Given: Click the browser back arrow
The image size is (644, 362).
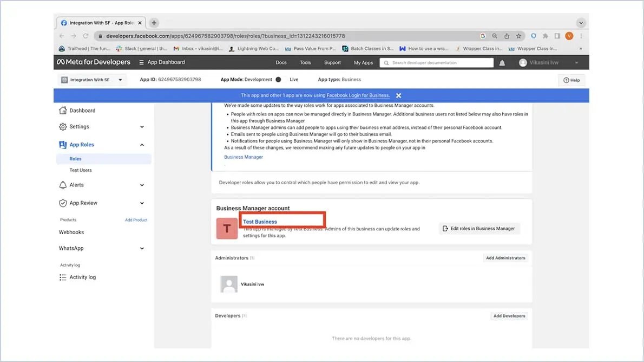Looking at the screenshot, I should [x=62, y=36].
